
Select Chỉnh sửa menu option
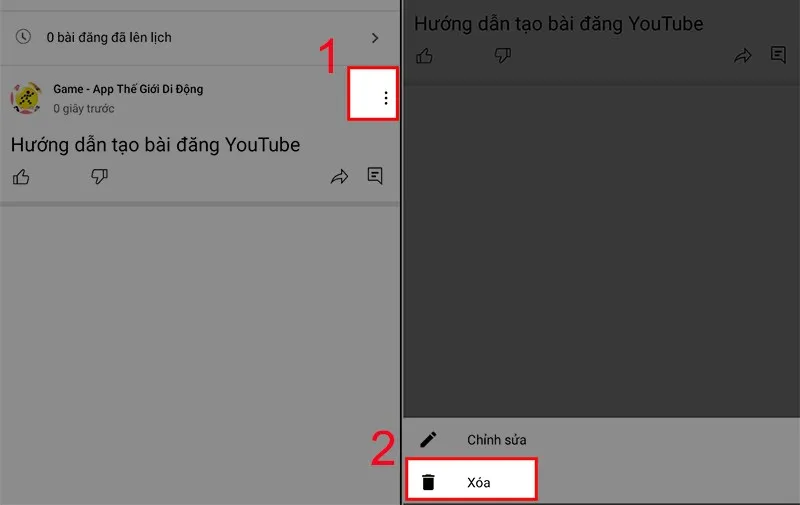[602, 439]
